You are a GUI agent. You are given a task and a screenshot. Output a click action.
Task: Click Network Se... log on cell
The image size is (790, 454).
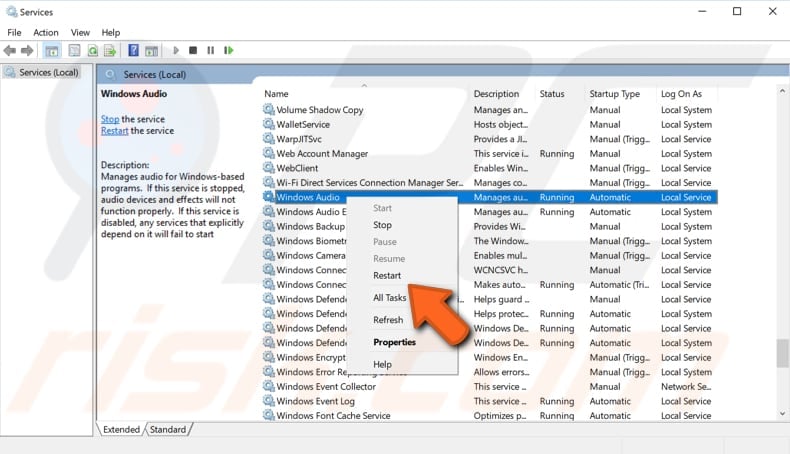[x=686, y=386]
